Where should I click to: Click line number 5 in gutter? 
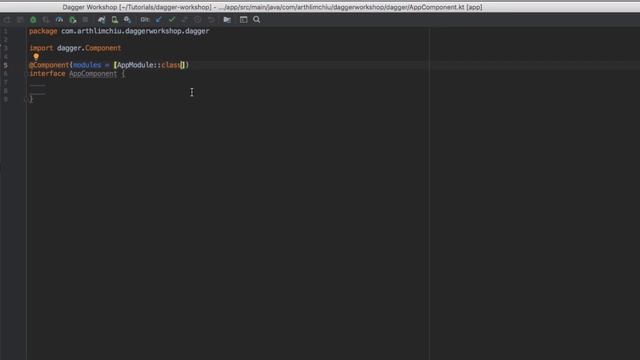(x=6, y=65)
